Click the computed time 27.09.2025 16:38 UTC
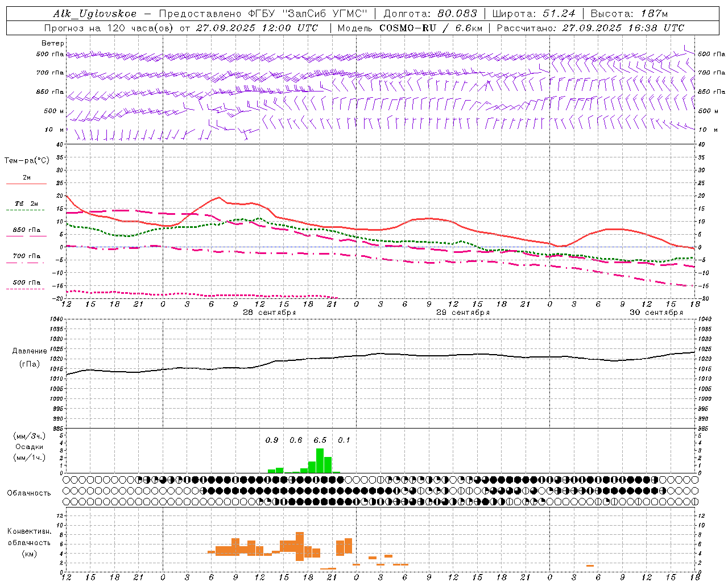 click(623, 28)
